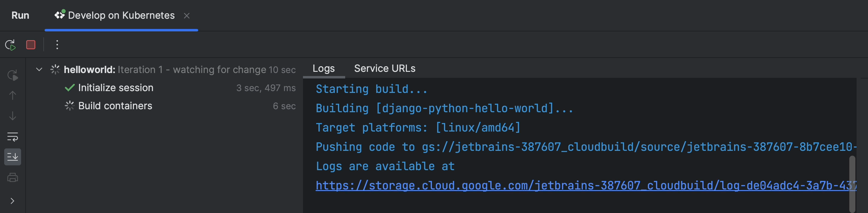Open the more actions vertical dots menu
Viewport: 868px width, 213px height.
pyautogui.click(x=57, y=45)
